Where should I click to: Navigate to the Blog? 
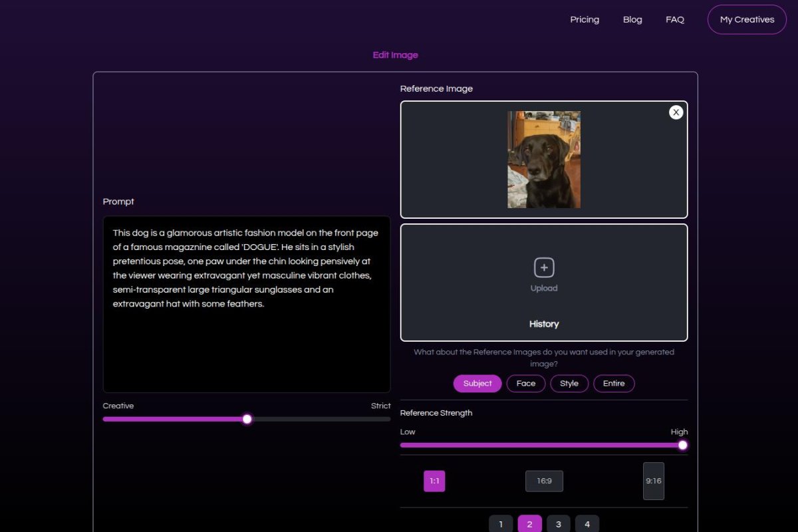pos(632,19)
